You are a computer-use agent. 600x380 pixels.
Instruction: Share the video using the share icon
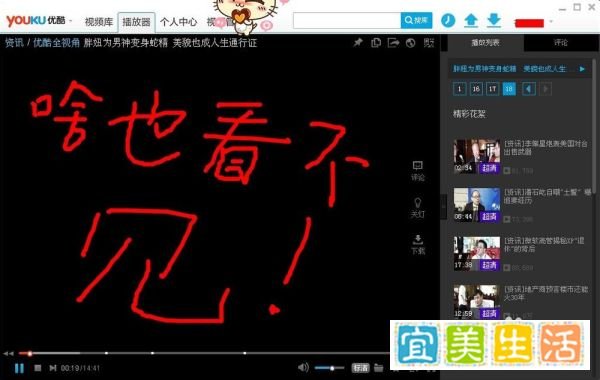[x=393, y=43]
